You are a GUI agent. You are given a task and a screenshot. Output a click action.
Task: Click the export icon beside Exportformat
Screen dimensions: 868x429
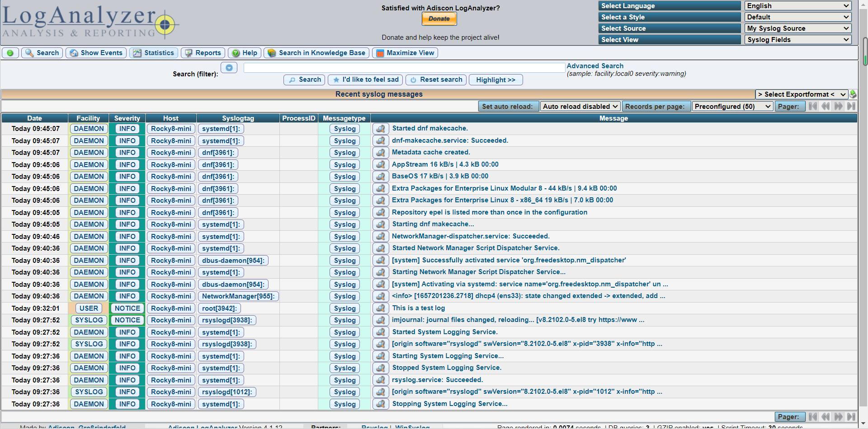coord(853,94)
